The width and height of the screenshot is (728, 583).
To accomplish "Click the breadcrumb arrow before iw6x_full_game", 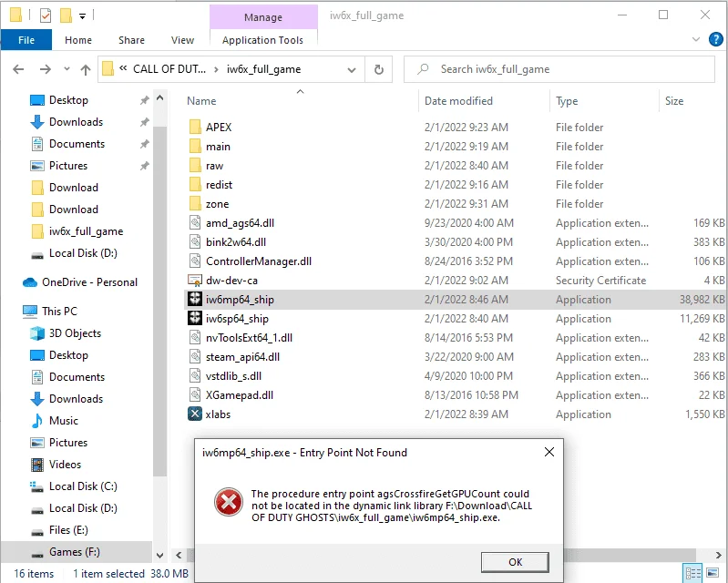I will click(x=216, y=69).
